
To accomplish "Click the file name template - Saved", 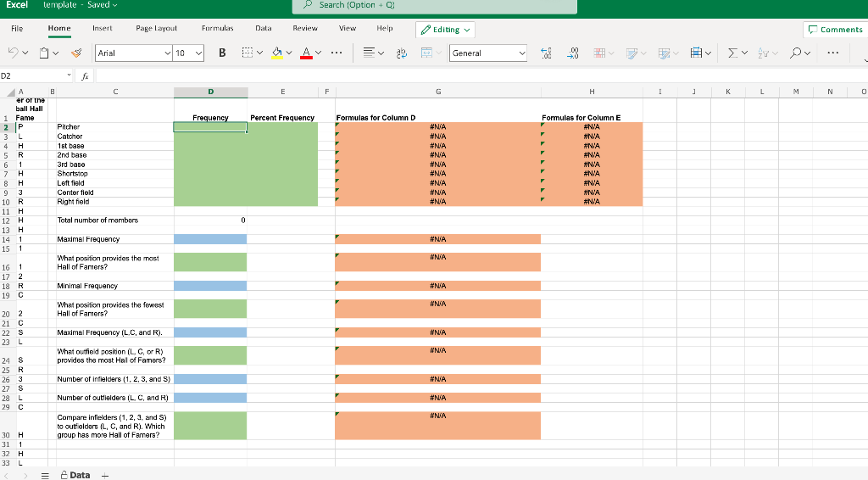I will click(x=81, y=5).
